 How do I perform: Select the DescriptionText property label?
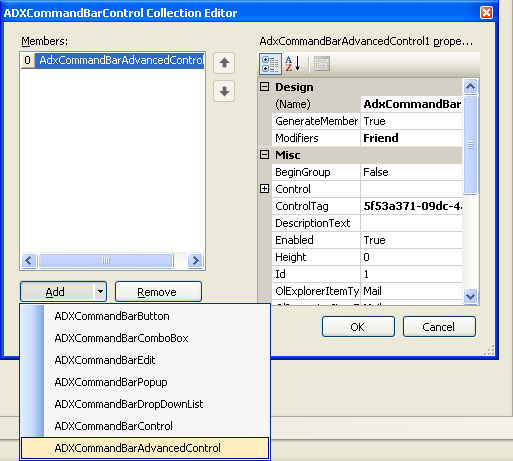[x=316, y=223]
